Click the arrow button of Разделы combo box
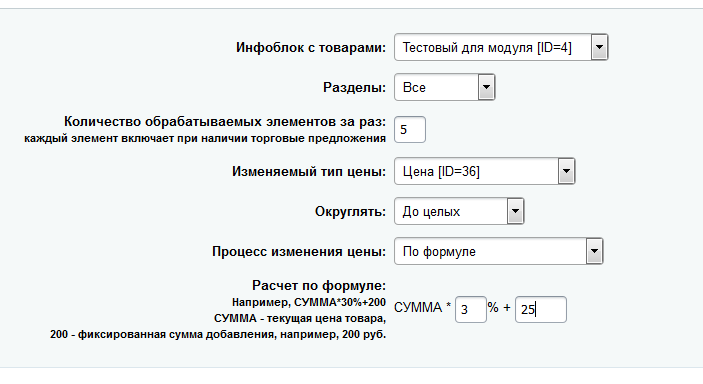The height and width of the screenshot is (384, 703). tap(486, 87)
